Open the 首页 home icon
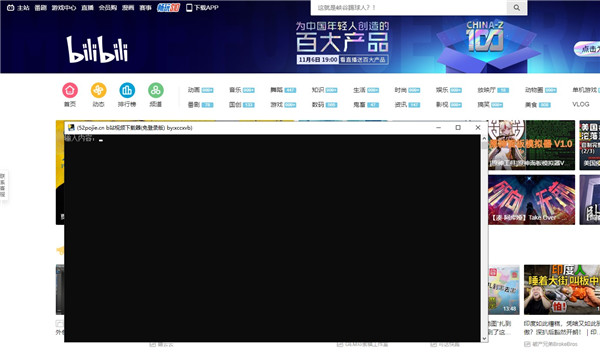This screenshot has width=600, height=360. 70,90
